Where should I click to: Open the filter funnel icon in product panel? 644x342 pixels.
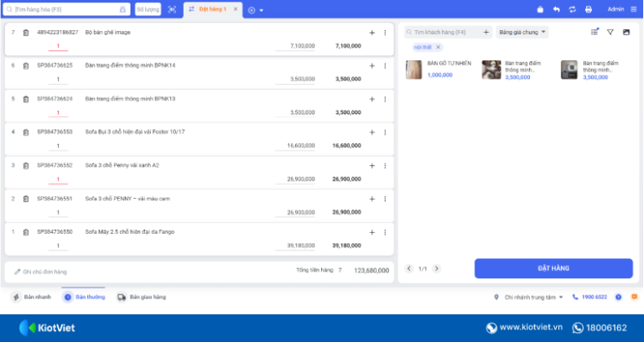pos(610,32)
